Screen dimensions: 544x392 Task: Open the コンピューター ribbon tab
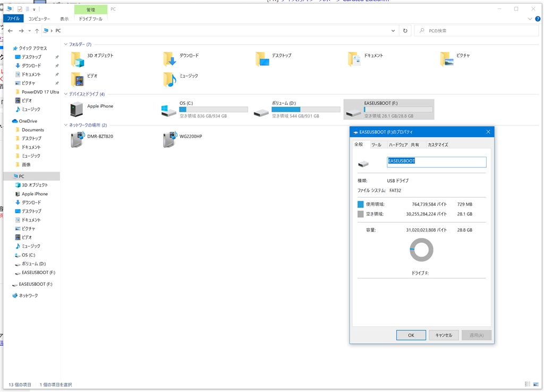click(x=39, y=19)
